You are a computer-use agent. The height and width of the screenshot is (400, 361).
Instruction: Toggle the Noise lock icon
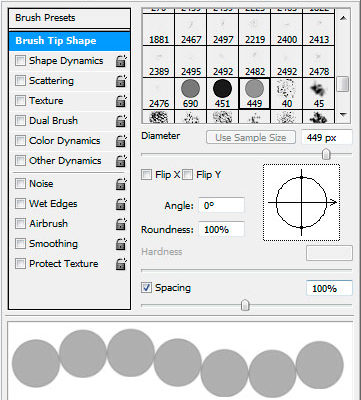(x=121, y=184)
